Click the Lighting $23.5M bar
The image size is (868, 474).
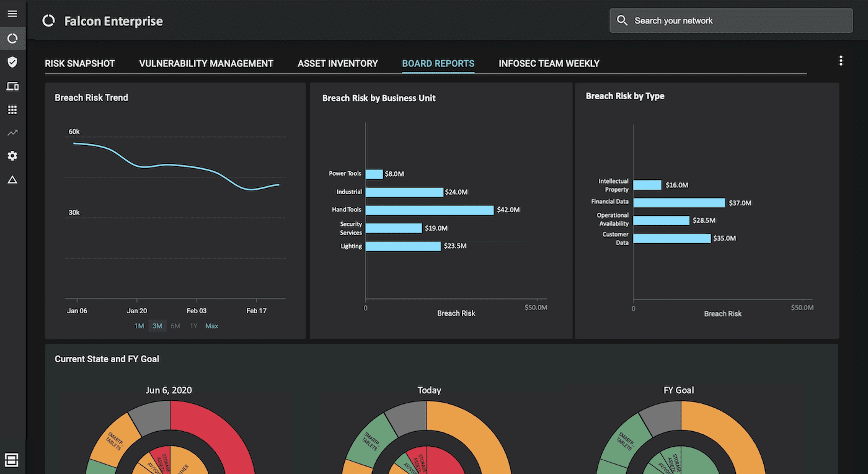403,246
